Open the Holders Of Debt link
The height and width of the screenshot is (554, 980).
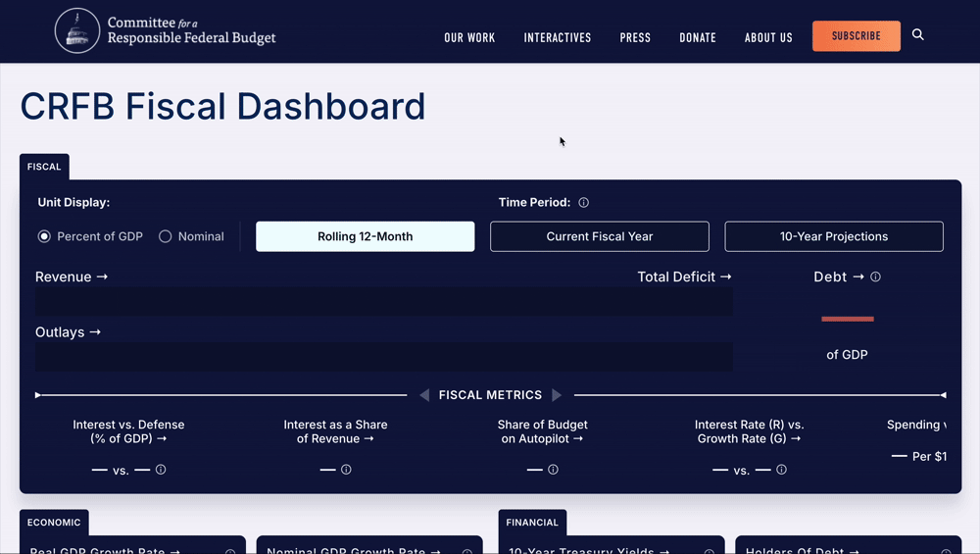click(802, 550)
